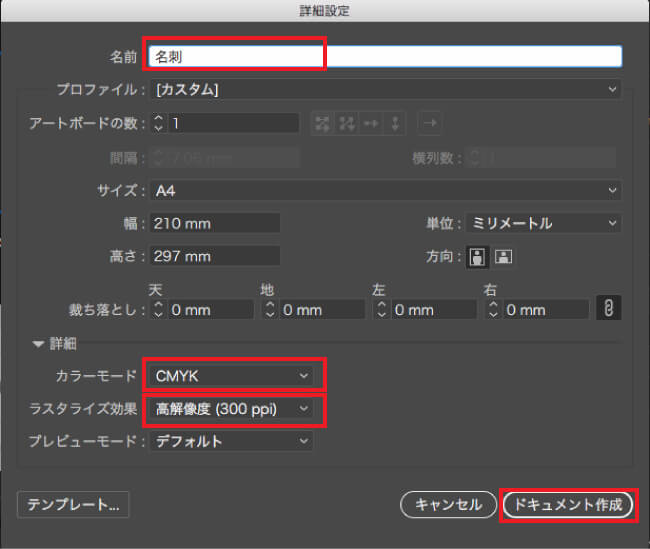650x549 pixels.
Task: Click the 名前 text field containing 名刺
Action: 385,57
